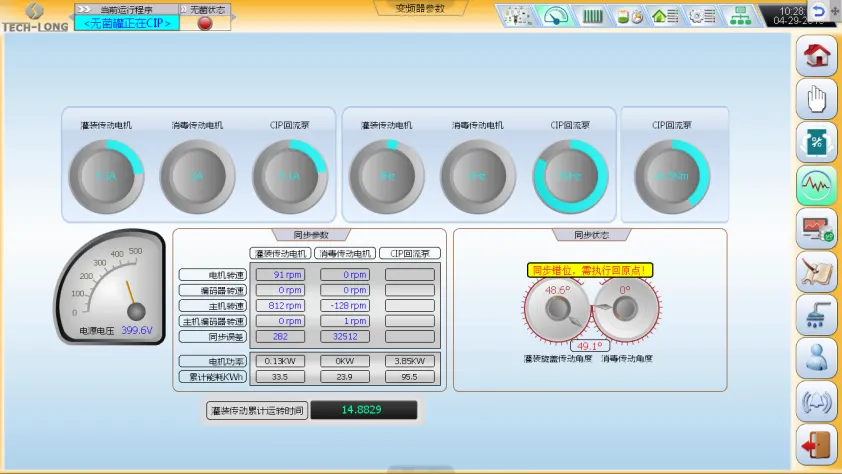Expand the sterile status header arrows
Image resolution: width=842 pixels, height=474 pixels.
point(184,9)
